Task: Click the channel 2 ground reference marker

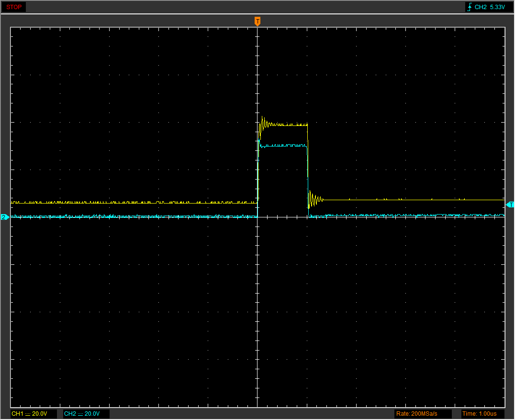Action: (x=4, y=217)
